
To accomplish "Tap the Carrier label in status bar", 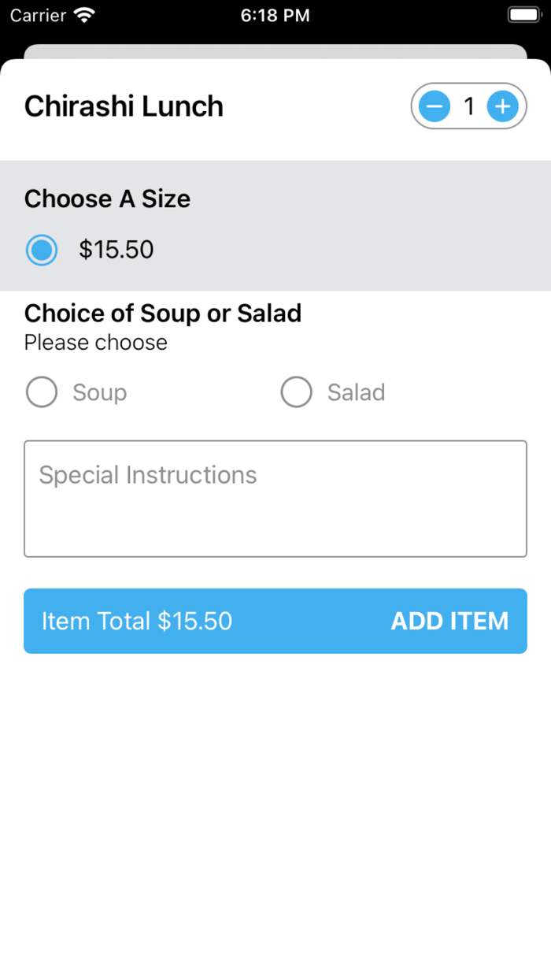I will [x=37, y=15].
